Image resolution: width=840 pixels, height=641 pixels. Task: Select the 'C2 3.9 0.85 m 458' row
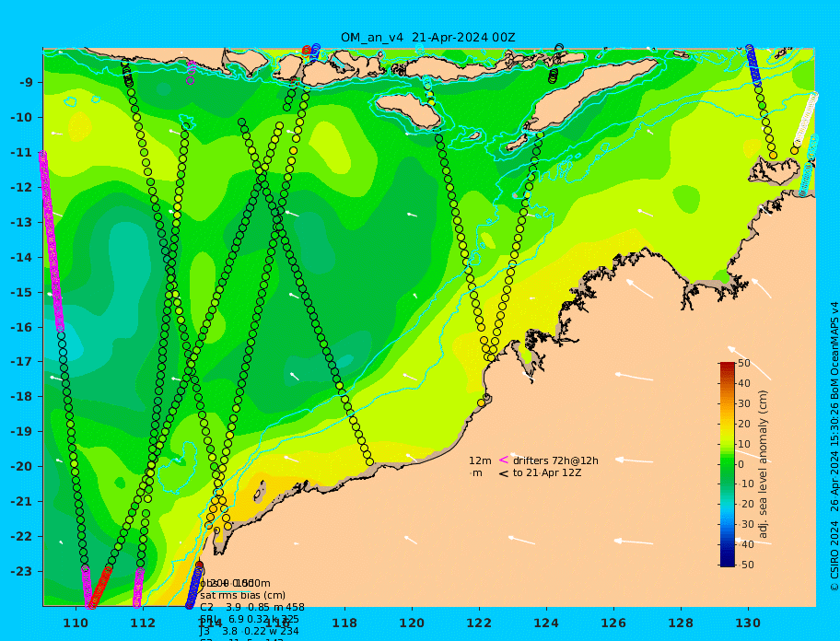coord(252,607)
